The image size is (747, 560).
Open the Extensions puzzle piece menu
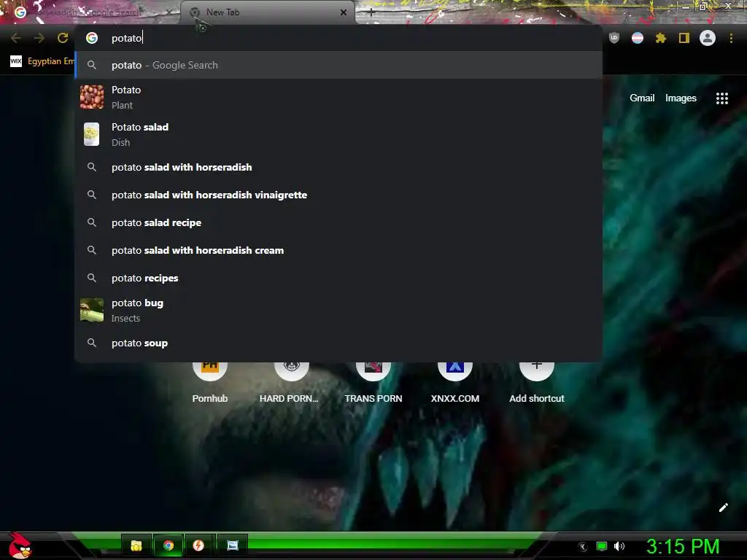[x=661, y=38]
